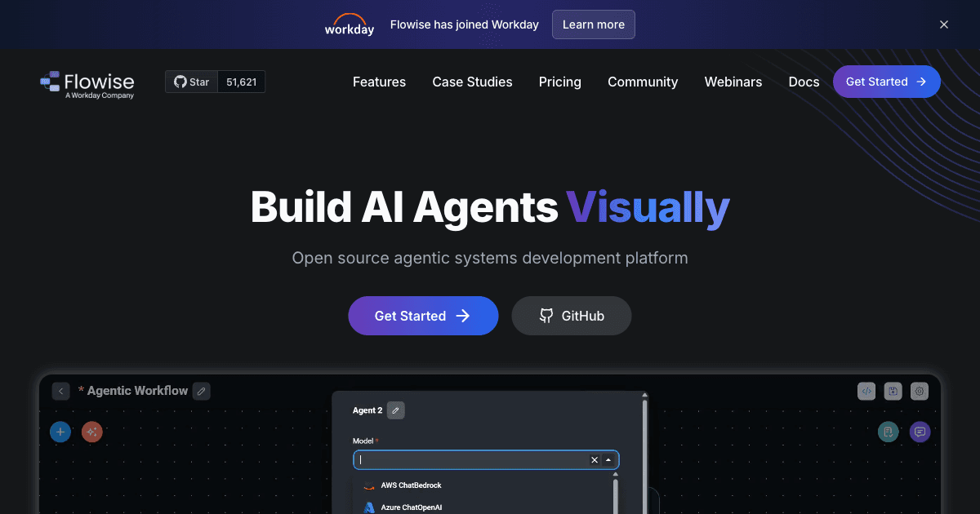Select AWS ChatBedrock from the model list
Image resolution: width=980 pixels, height=514 pixels.
(x=410, y=485)
